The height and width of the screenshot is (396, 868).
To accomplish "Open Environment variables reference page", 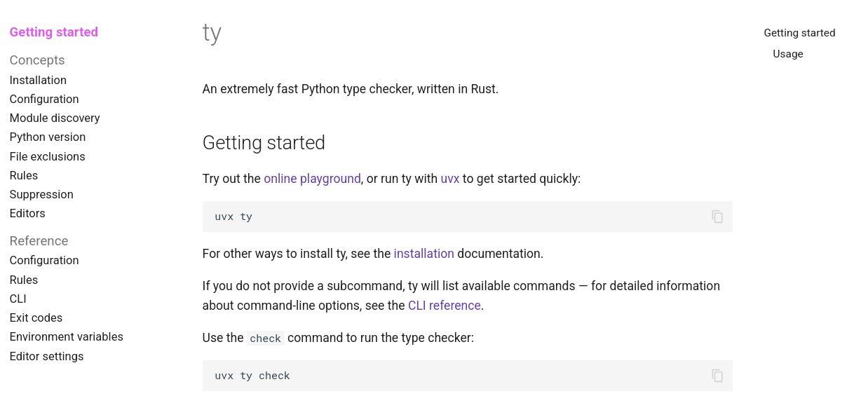I will 67,337.
